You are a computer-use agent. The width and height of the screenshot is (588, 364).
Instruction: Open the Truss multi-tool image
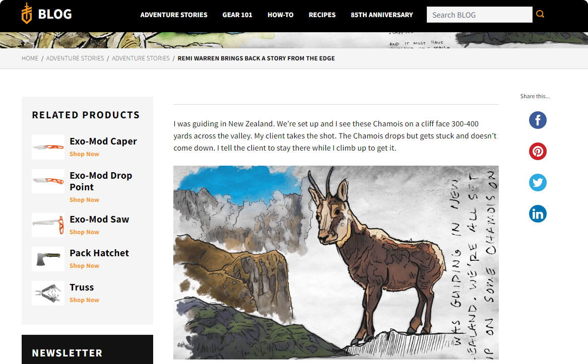tap(48, 293)
